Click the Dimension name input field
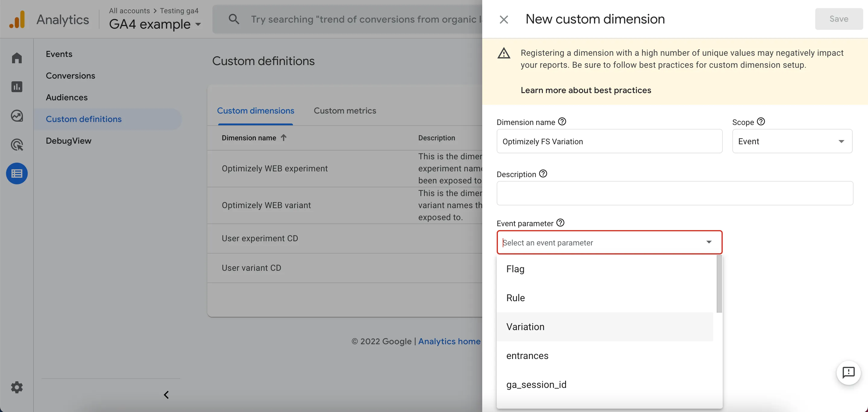The width and height of the screenshot is (868, 412). 609,141
